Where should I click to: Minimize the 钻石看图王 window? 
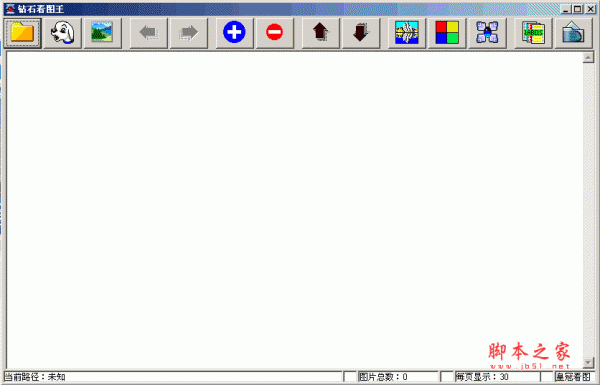[x=567, y=9]
